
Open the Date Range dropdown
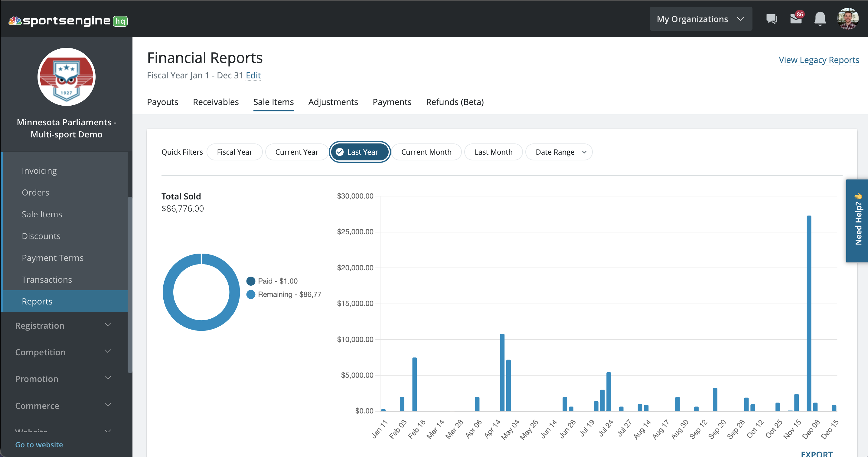559,152
